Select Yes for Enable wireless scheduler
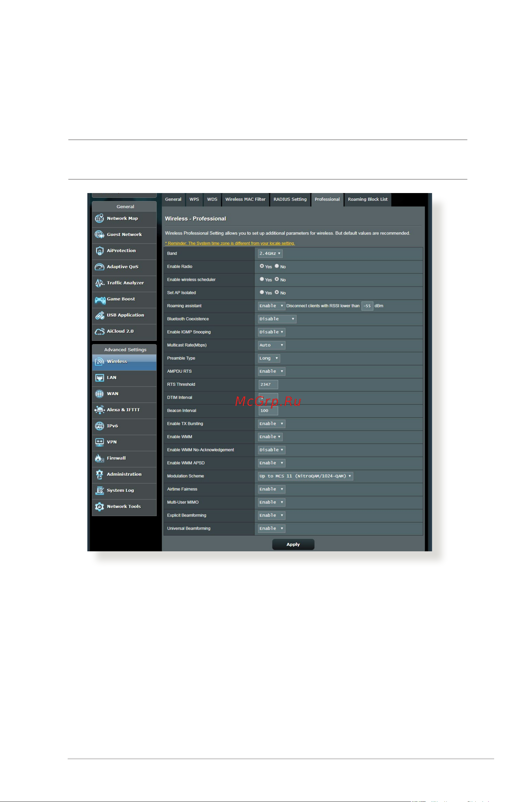 coord(262,279)
